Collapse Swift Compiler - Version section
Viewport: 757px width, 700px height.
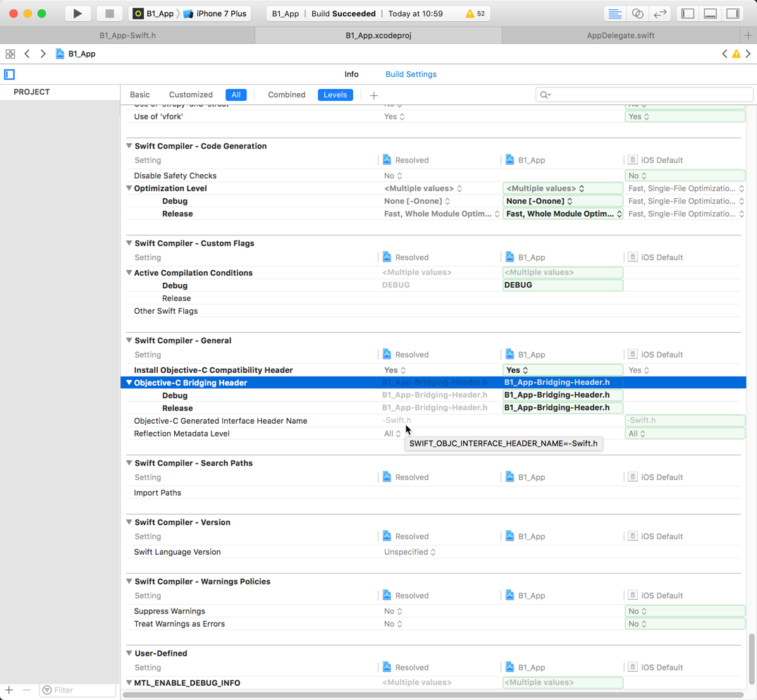pyautogui.click(x=129, y=522)
